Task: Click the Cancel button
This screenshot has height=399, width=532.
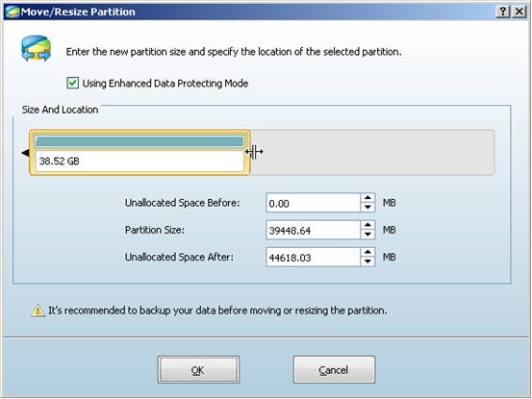Action: point(334,370)
